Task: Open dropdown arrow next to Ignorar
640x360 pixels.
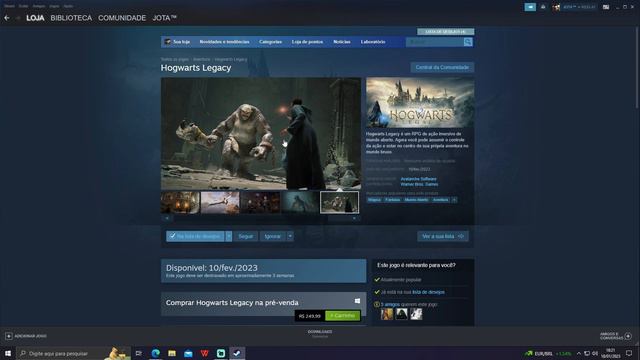Action: point(290,236)
